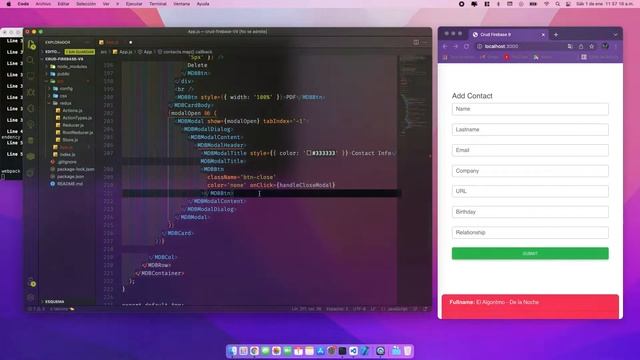Open the Wi-Fi menu bar icon

546,4
